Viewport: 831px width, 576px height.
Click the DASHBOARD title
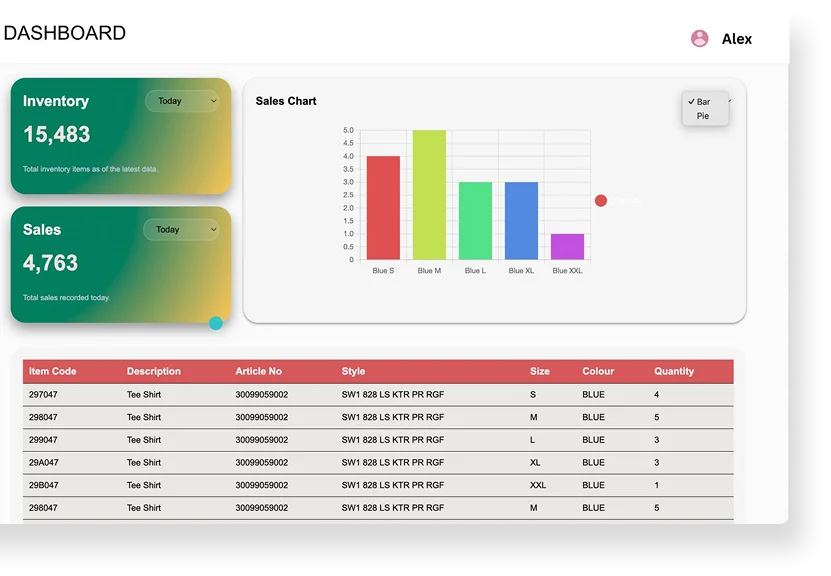65,33
